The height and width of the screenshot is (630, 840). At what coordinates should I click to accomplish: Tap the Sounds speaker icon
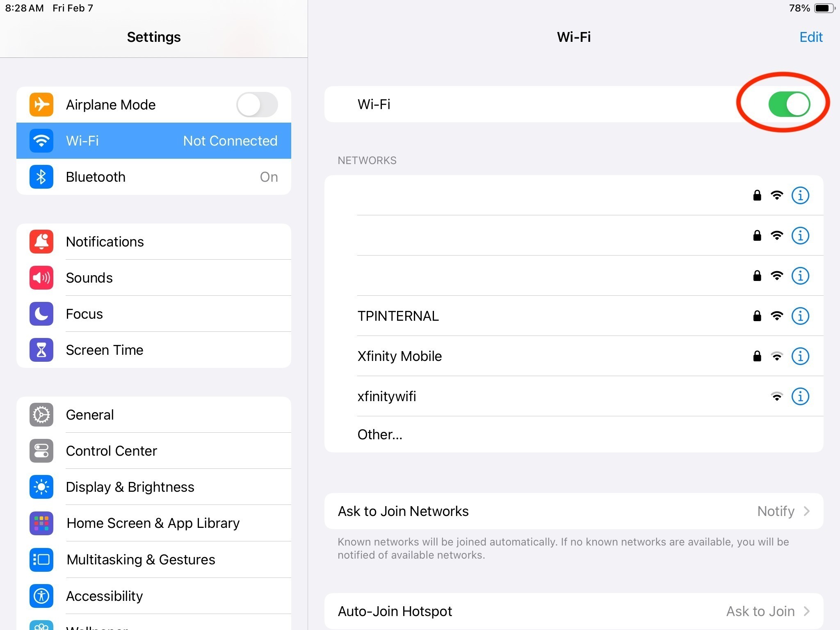tap(41, 278)
